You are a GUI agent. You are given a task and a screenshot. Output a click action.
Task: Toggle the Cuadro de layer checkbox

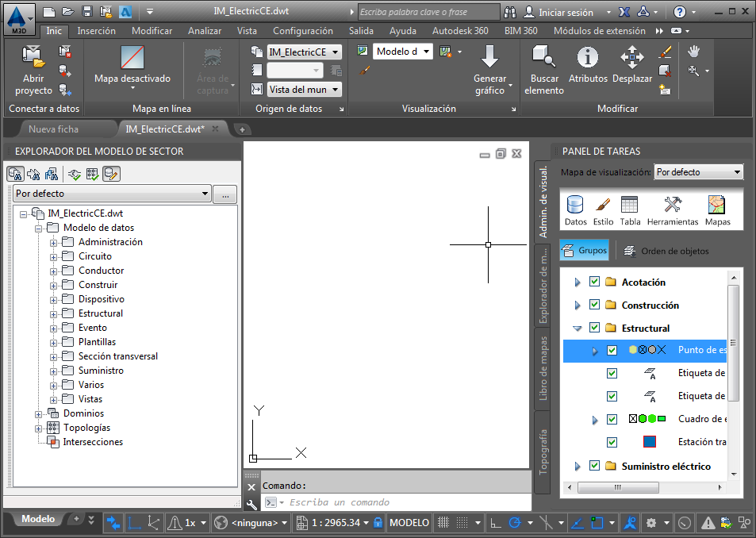pyautogui.click(x=612, y=420)
